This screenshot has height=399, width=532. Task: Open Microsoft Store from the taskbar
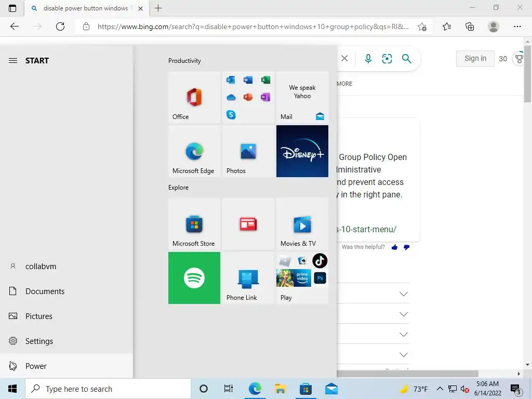(x=305, y=389)
